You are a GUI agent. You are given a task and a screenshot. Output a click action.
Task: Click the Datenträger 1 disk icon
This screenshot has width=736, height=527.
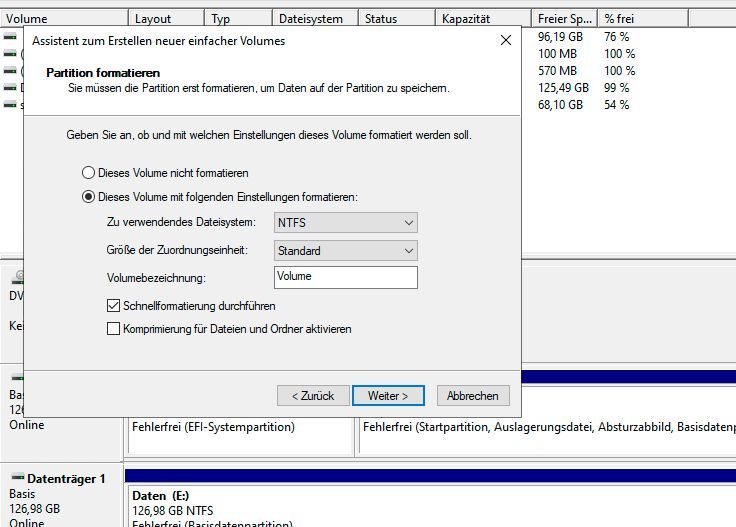(x=18, y=477)
